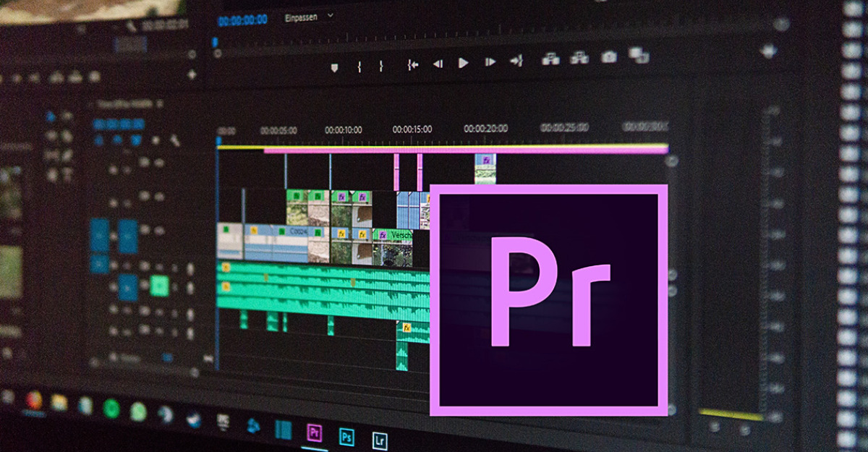
Task: Toggle the eye visibility of the V1 track
Action: (x=160, y=230)
